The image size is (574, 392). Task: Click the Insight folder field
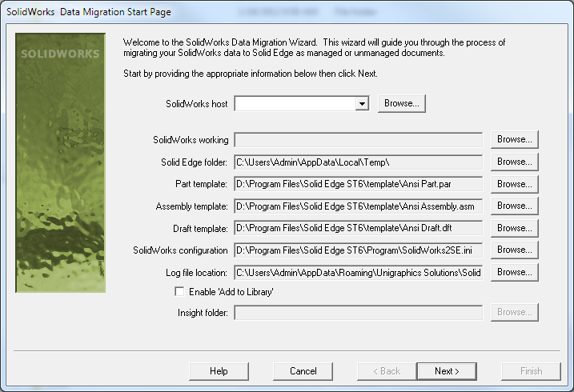tap(359, 313)
